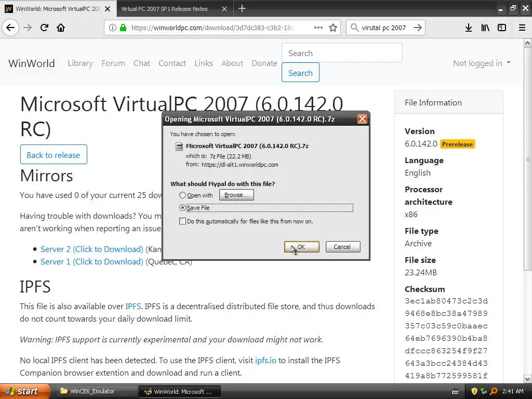Click the search magnifier in browser search box

(x=354, y=28)
